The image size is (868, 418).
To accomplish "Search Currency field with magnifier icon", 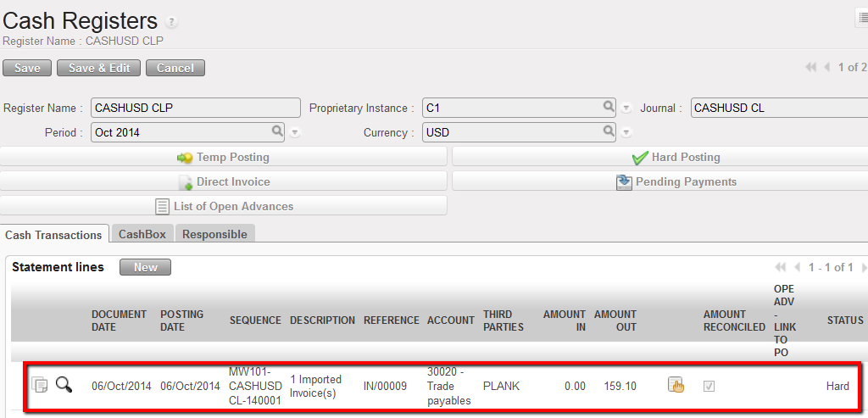I will [x=609, y=131].
